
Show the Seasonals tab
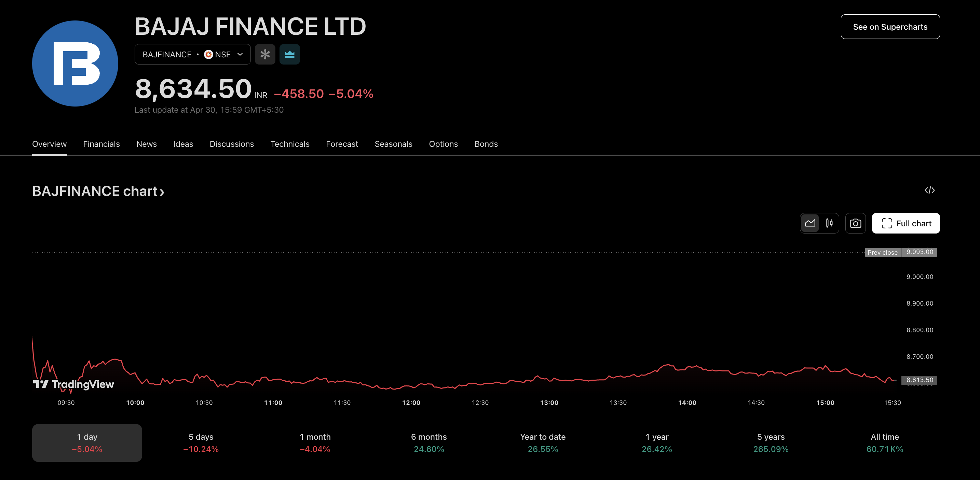coord(393,144)
